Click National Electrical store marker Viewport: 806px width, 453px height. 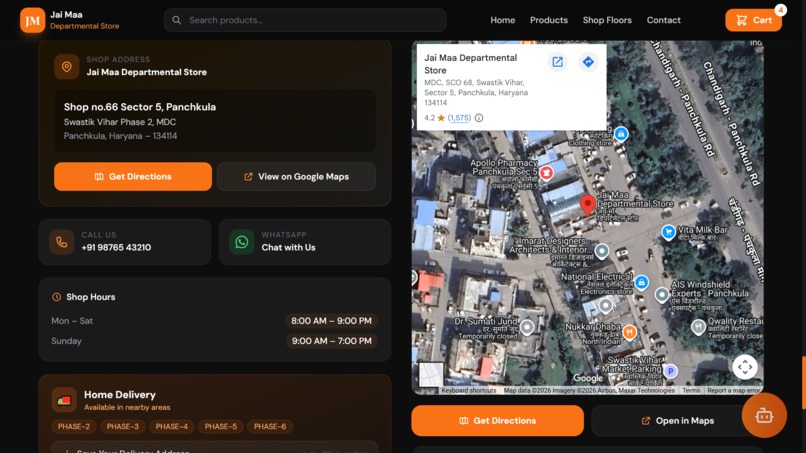[641, 282]
